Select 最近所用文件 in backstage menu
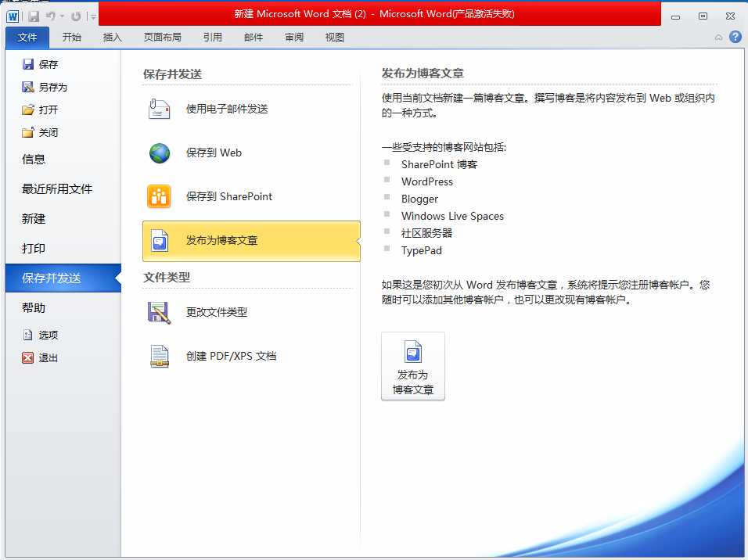748x560 pixels. click(x=63, y=189)
